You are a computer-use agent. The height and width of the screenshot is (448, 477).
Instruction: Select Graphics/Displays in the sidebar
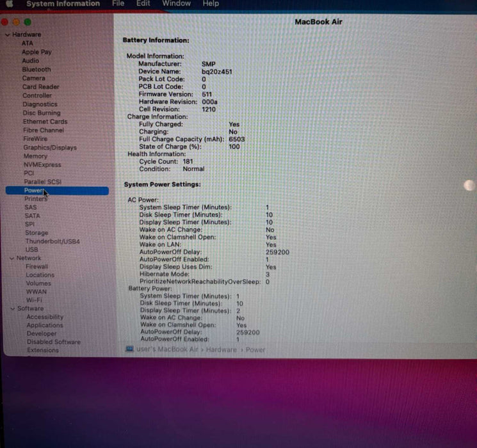[50, 147]
